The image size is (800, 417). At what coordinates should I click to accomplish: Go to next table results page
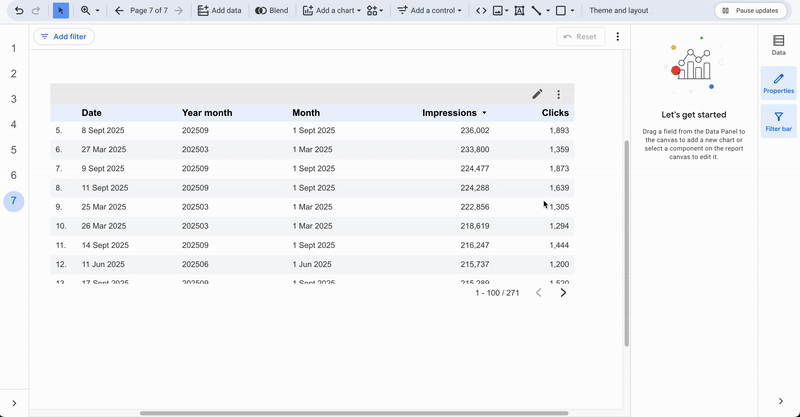[x=563, y=292]
